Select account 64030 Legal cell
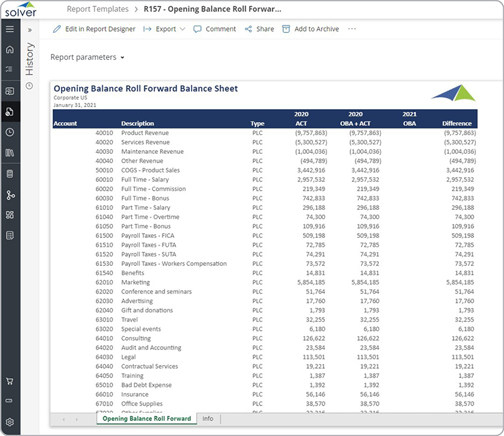504x436 pixels. [104, 357]
